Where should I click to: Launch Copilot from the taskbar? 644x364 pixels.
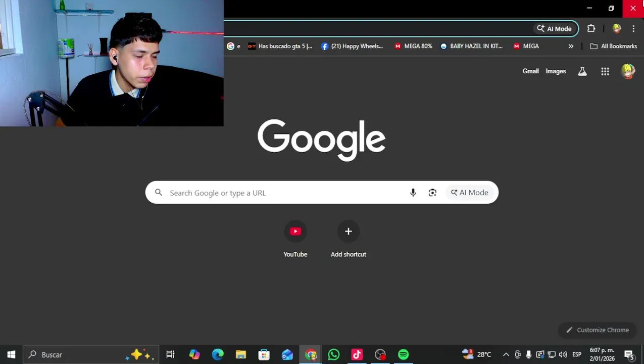pyautogui.click(x=194, y=355)
